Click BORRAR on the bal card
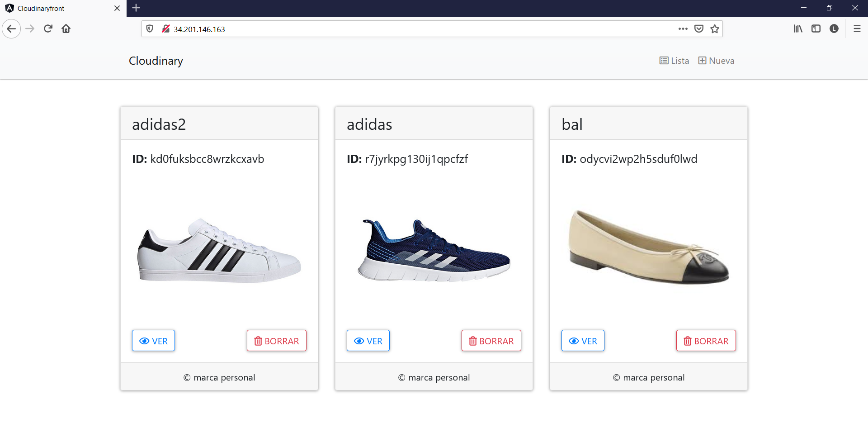 click(x=706, y=341)
